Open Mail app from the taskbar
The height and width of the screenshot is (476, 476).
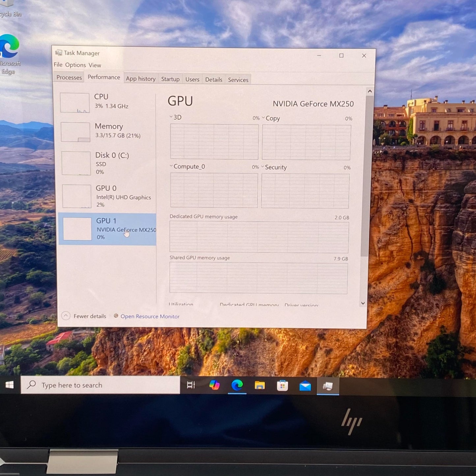tap(305, 386)
